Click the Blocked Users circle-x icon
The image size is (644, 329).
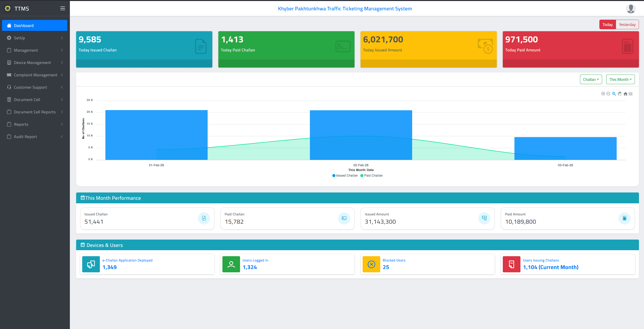point(371,264)
